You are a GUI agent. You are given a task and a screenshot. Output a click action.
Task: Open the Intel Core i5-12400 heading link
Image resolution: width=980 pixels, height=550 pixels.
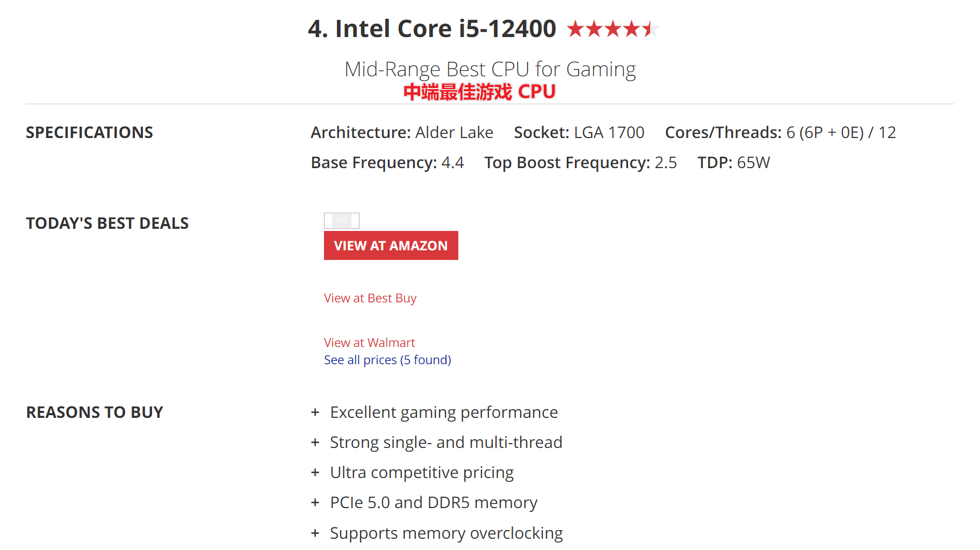coord(431,29)
